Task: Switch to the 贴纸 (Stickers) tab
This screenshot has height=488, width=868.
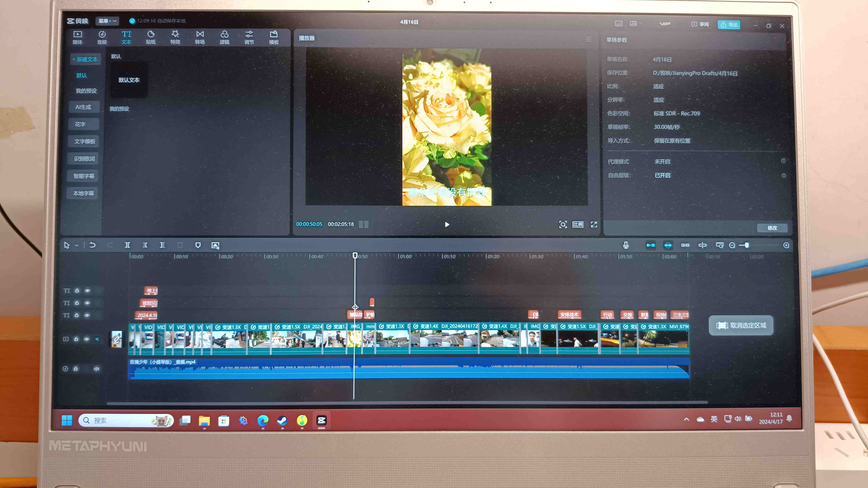Action: coord(151,37)
